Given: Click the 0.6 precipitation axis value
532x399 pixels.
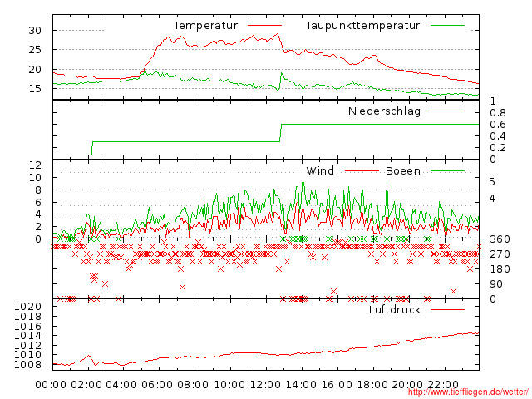Looking at the screenshot, I should coord(498,125).
